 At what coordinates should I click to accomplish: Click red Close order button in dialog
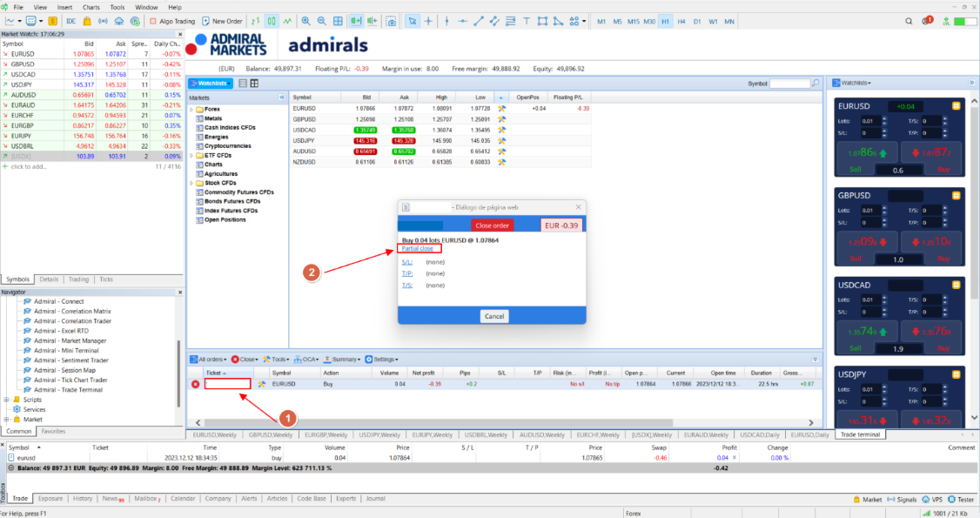click(492, 225)
